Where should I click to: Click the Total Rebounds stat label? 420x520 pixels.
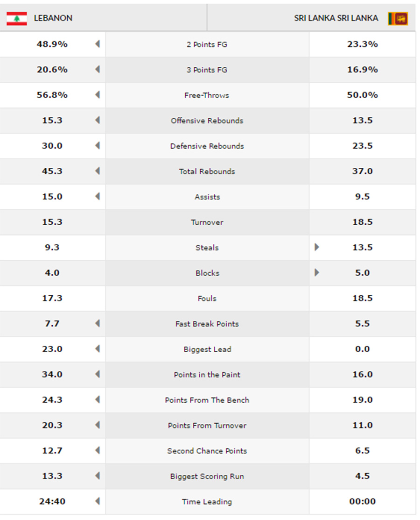(207, 171)
